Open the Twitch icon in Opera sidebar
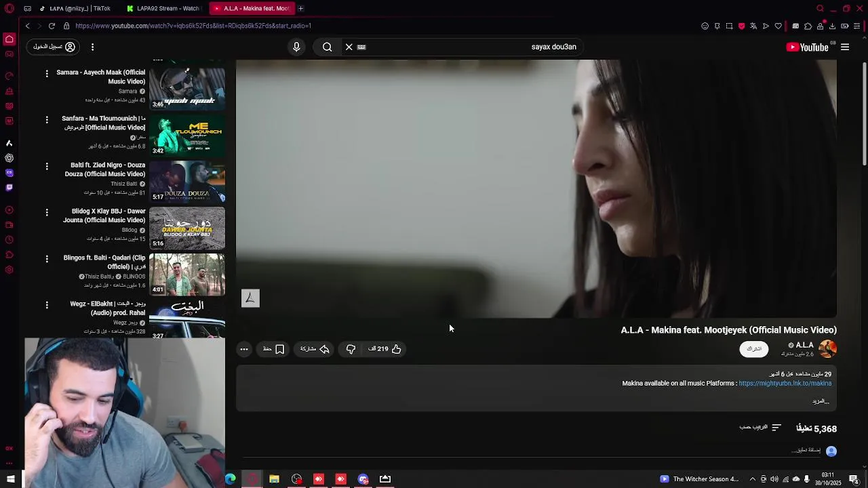This screenshot has width=868, height=488. [9, 188]
